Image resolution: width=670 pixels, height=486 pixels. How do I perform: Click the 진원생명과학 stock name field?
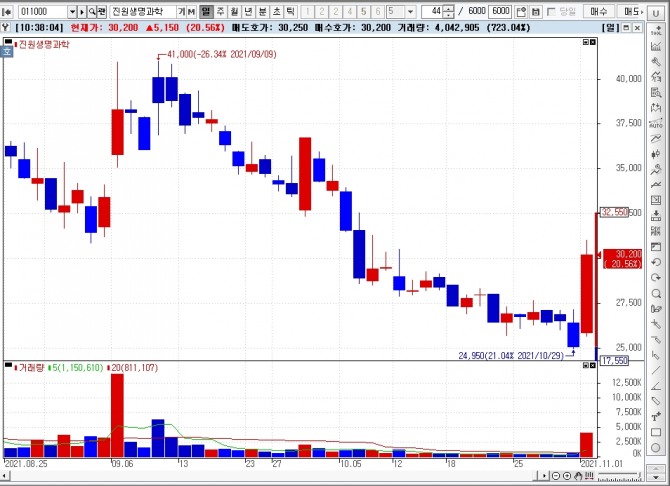[x=142, y=12]
